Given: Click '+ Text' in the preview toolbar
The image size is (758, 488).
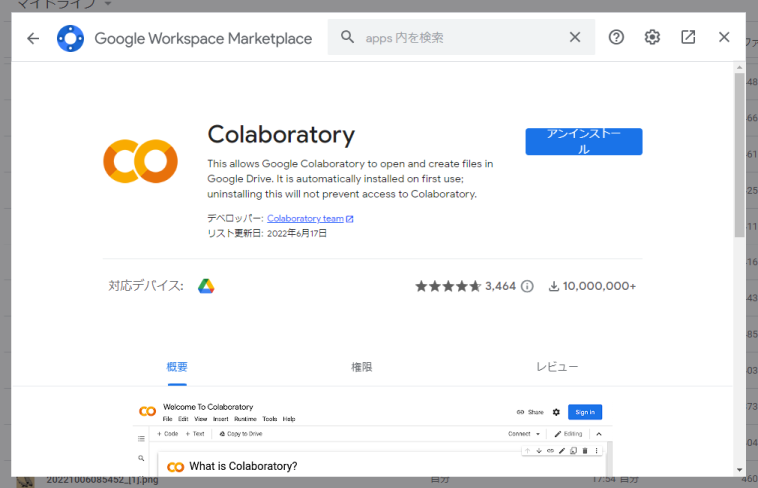Looking at the screenshot, I should pos(195,434).
